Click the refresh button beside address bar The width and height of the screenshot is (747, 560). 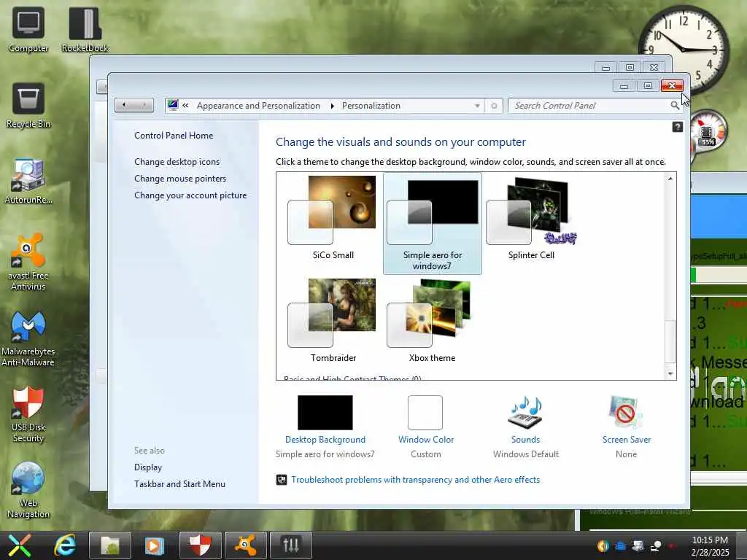pos(494,106)
